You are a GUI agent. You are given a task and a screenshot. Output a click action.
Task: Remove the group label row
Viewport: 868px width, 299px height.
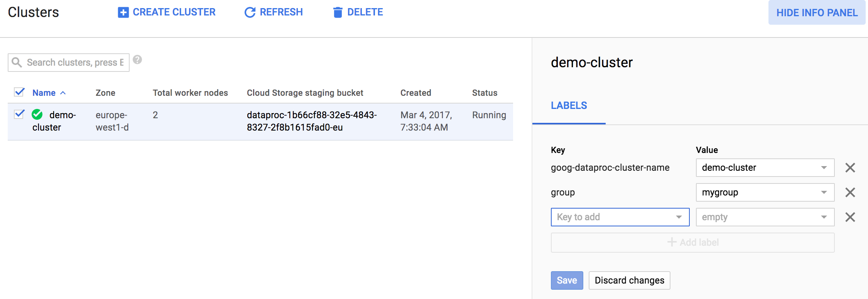pos(850,192)
